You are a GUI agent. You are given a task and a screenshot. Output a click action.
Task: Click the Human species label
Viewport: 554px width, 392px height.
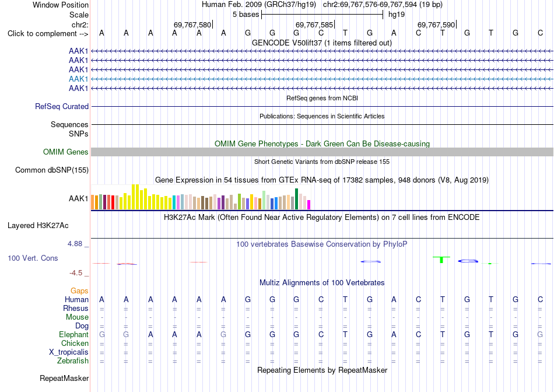coord(76,299)
